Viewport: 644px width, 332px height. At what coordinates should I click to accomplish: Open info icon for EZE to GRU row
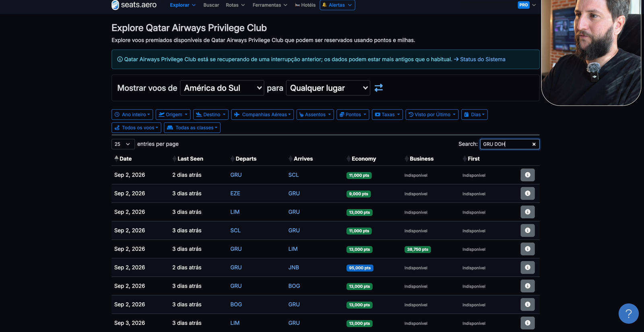[527, 194]
